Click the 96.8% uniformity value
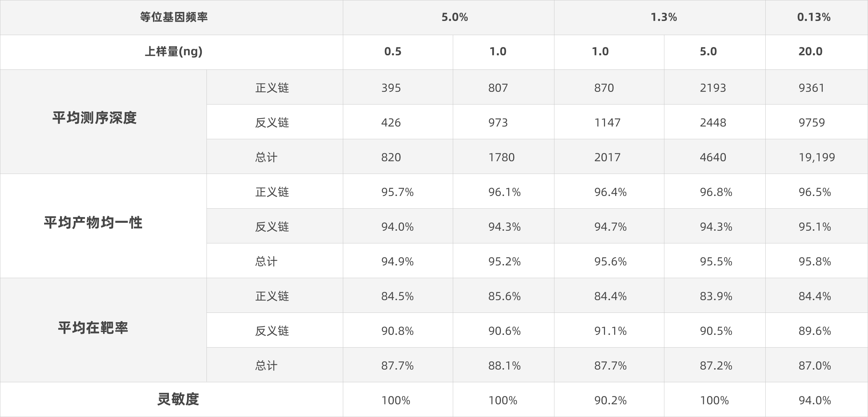The image size is (868, 417). click(x=716, y=192)
